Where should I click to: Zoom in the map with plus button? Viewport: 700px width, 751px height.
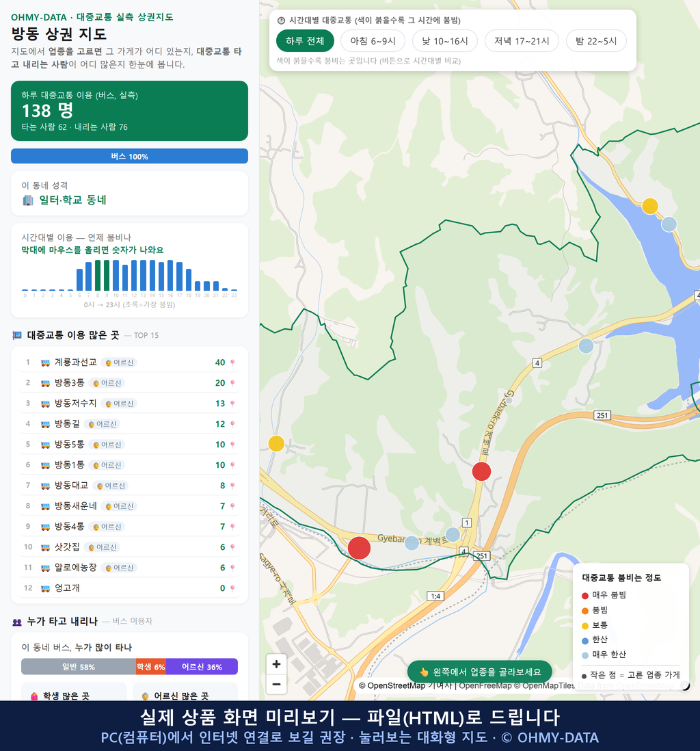coord(276,664)
